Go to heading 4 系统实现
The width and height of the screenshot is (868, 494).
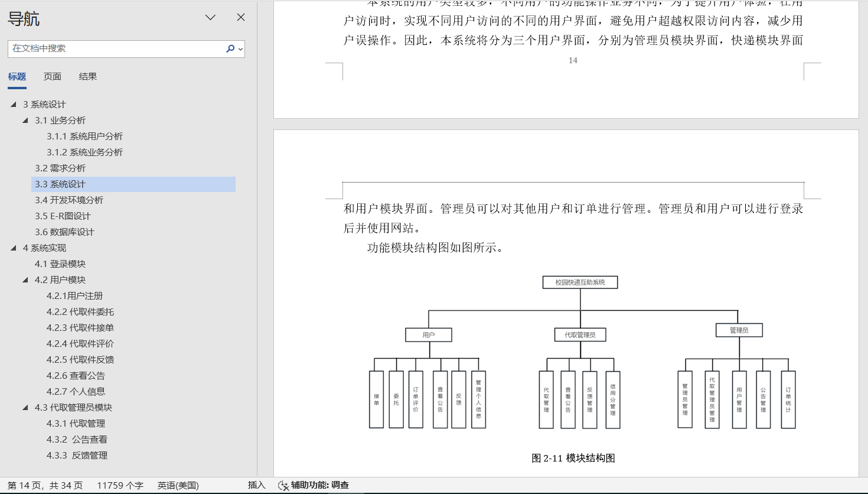coord(44,248)
